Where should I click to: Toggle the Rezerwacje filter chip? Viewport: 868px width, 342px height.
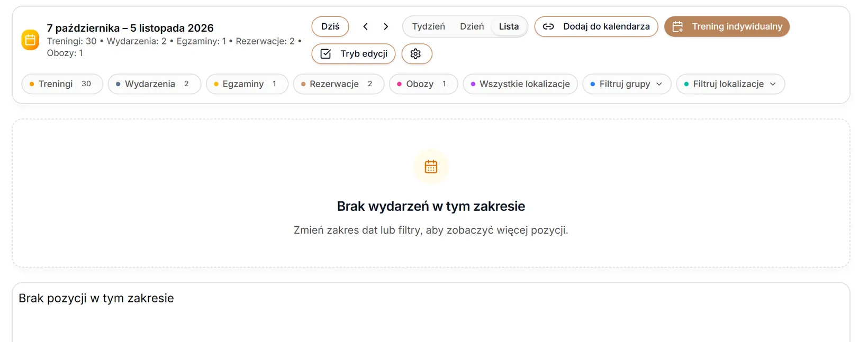[338, 84]
